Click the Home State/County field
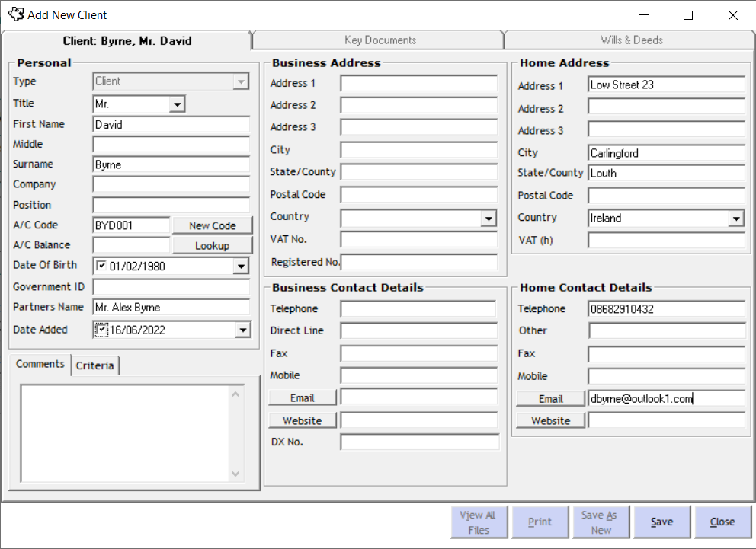Screen dimensions: 756x549 666,174
